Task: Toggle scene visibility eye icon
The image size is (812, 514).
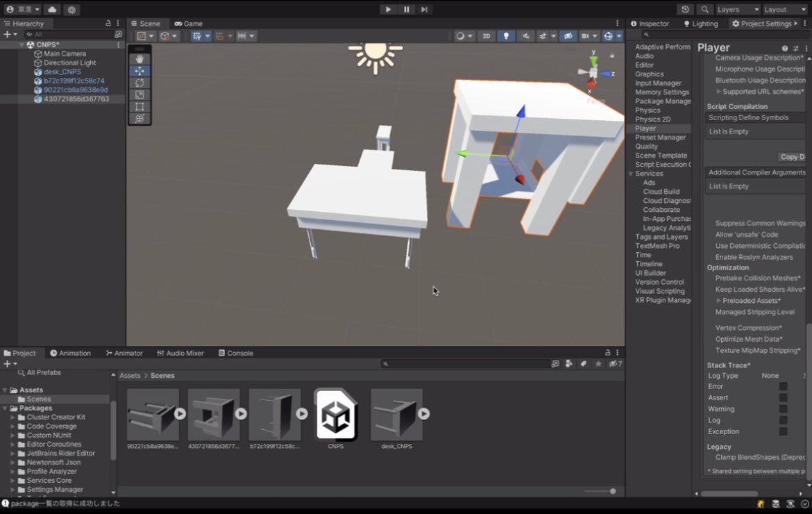Action: [x=568, y=35]
